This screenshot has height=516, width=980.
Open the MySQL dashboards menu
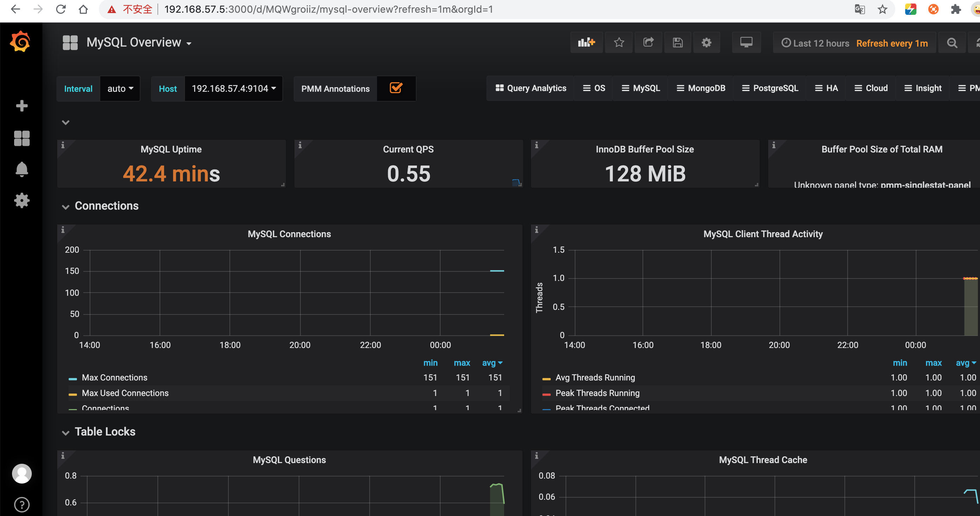(x=641, y=88)
